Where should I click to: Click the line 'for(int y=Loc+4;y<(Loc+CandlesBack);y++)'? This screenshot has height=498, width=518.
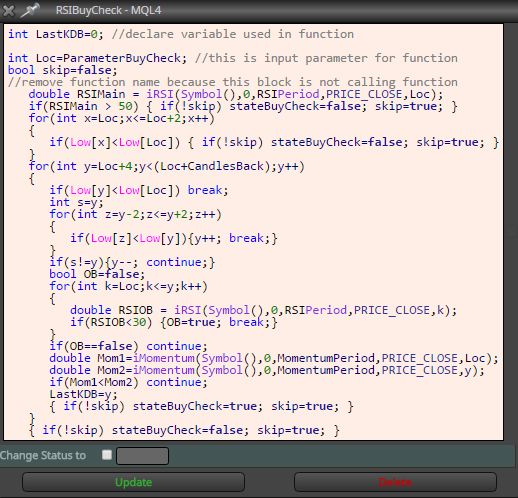pyautogui.click(x=167, y=166)
